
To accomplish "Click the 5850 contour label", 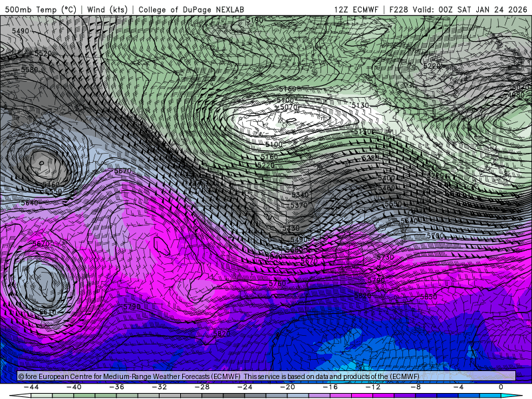I will pos(428,297).
